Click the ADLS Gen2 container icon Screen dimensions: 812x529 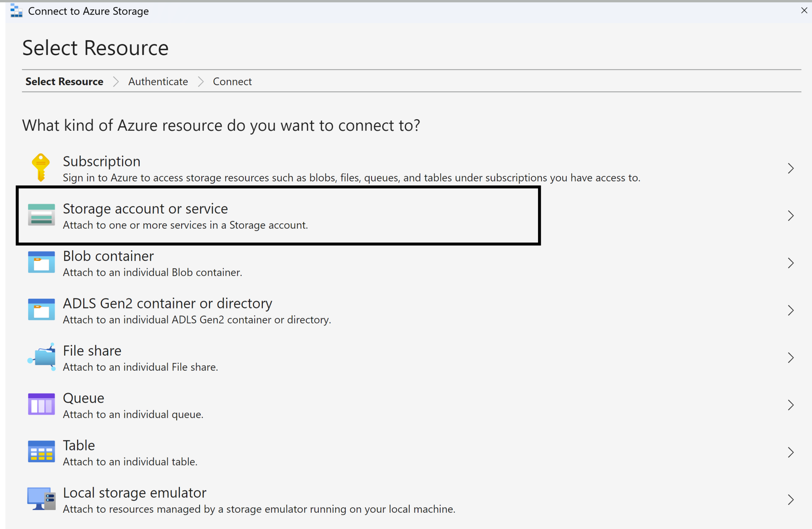[x=41, y=310]
